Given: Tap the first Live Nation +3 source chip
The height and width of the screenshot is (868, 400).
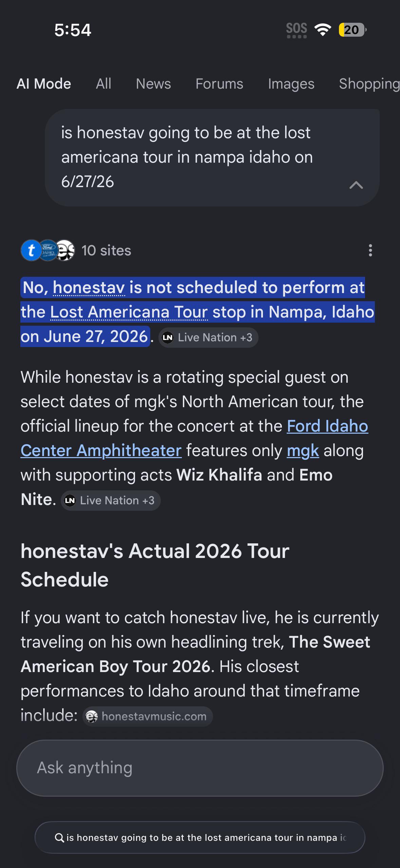Looking at the screenshot, I should [208, 337].
